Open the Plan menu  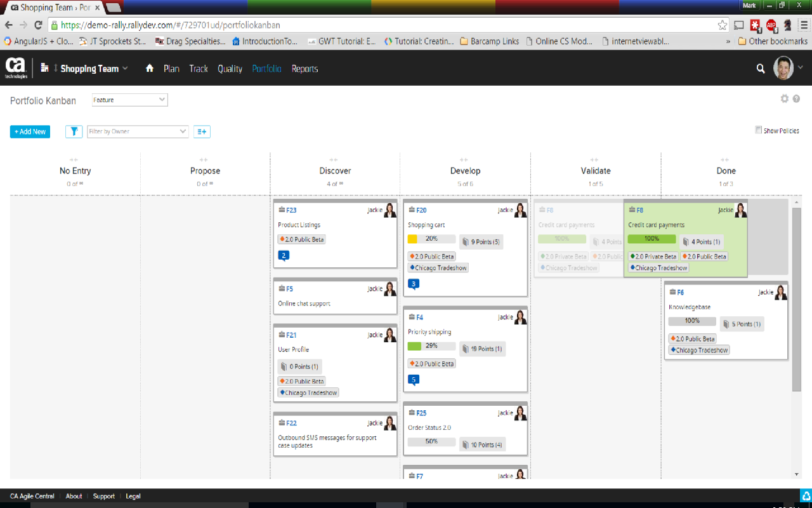click(x=171, y=69)
